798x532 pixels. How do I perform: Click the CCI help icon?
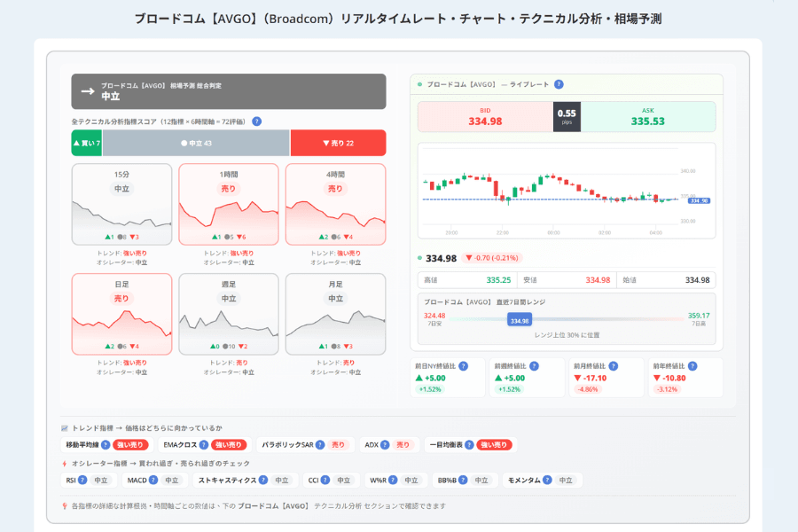click(325, 480)
